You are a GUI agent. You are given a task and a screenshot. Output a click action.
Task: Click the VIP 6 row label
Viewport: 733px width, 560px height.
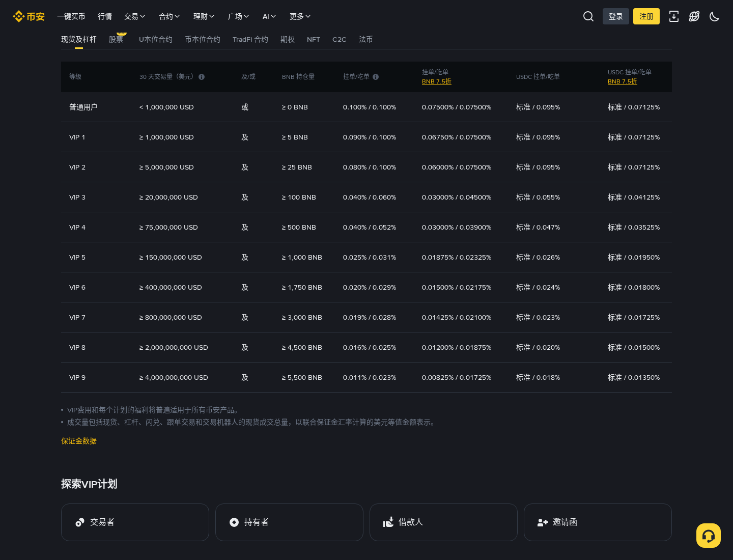[x=77, y=287]
